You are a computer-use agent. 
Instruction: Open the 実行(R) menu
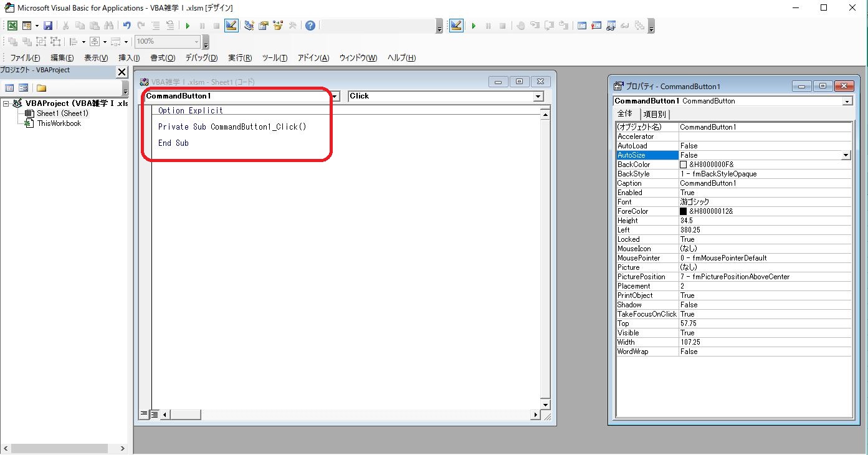240,58
